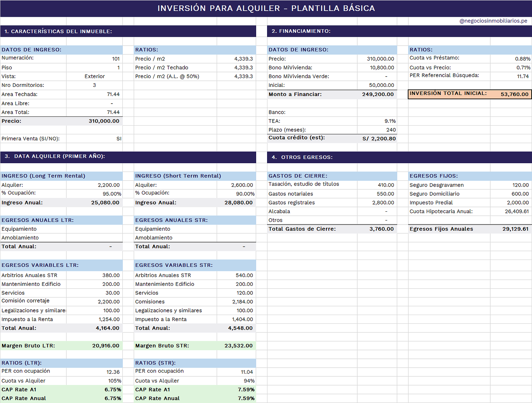Select the Egresos Fijos Anuales value 29,129.61

(x=511, y=229)
